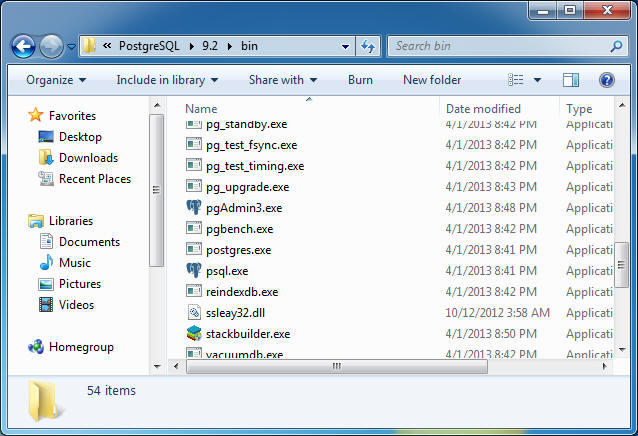Screen dimensions: 638x436
Task: Click the reindexdb.exe application icon
Action: [194, 291]
